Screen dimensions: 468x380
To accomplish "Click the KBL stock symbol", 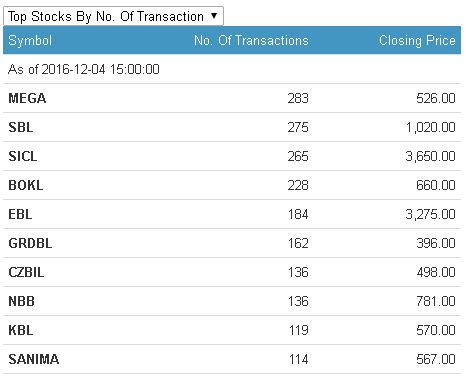I will (x=21, y=330).
